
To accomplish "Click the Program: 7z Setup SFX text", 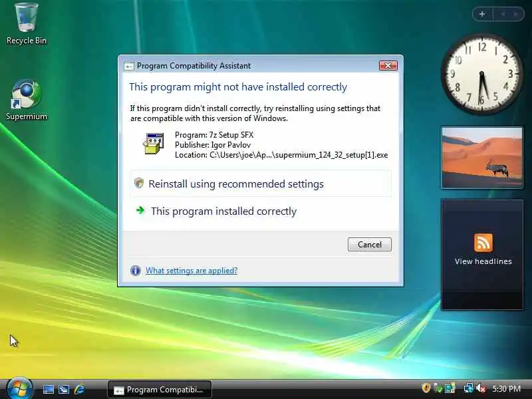I will click(214, 135).
